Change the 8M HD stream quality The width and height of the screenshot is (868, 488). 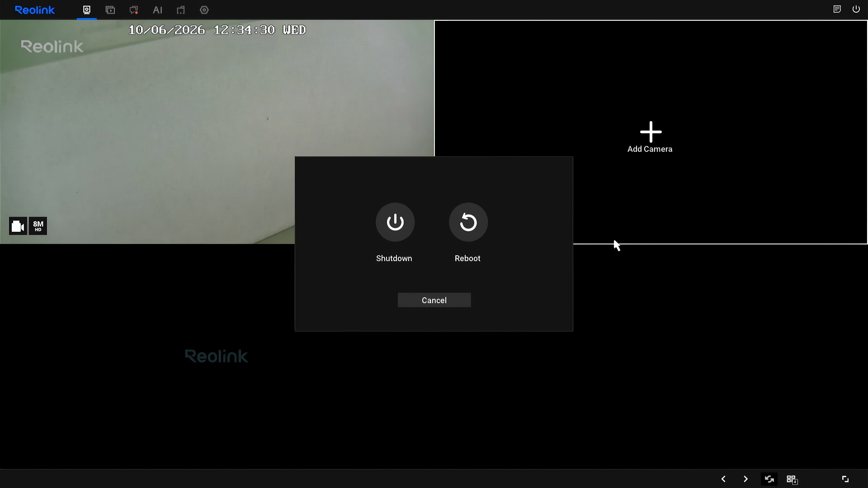click(38, 226)
